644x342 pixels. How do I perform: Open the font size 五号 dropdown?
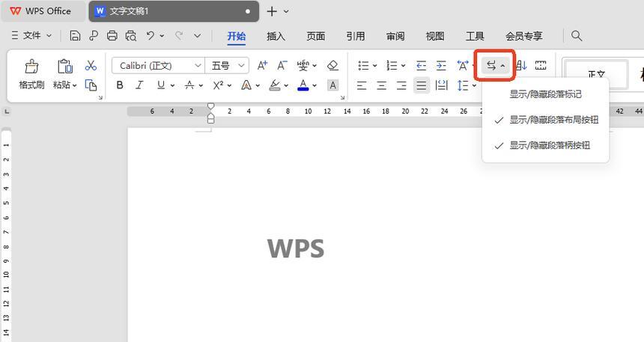[241, 65]
